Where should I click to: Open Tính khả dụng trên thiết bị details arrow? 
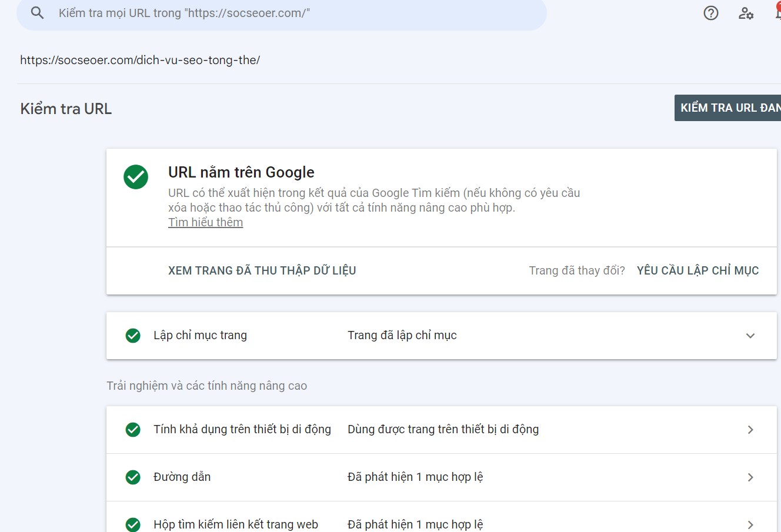750,430
